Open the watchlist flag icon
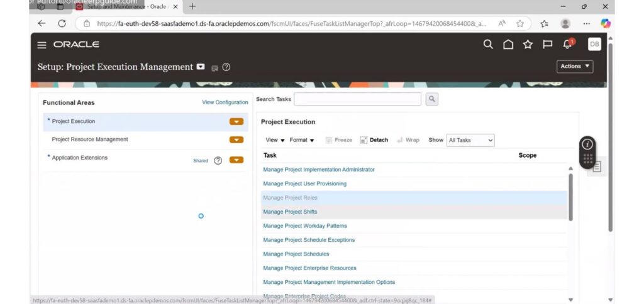 [548, 45]
